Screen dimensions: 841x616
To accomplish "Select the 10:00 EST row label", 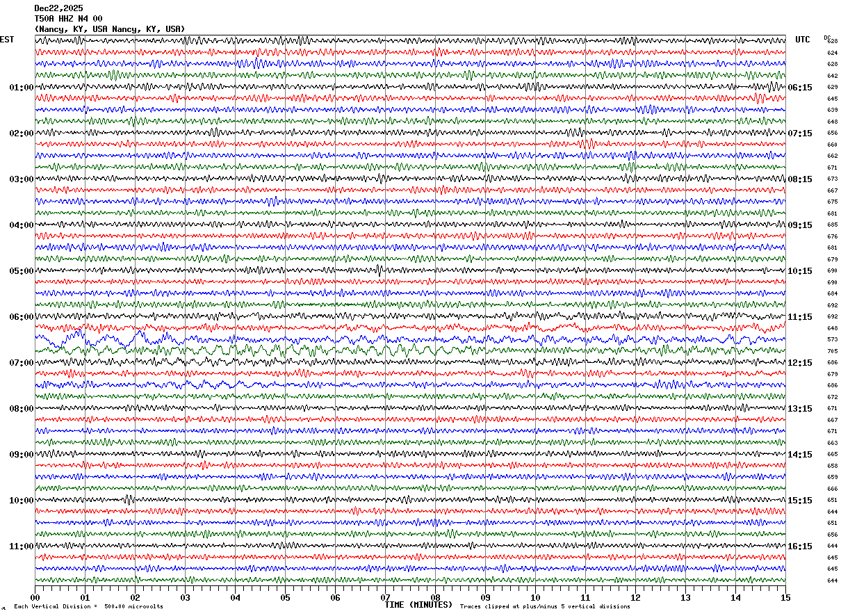I will coord(22,501).
